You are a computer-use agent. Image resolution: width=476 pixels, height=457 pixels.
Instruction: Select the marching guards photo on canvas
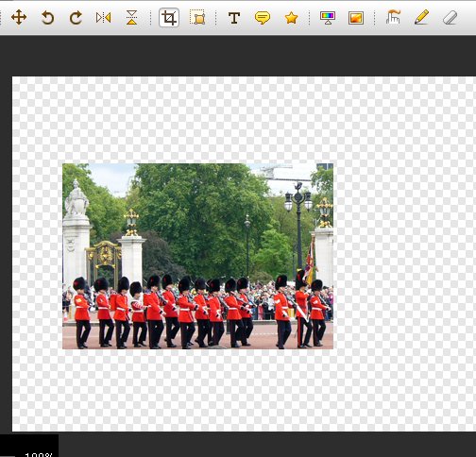pyautogui.click(x=197, y=256)
